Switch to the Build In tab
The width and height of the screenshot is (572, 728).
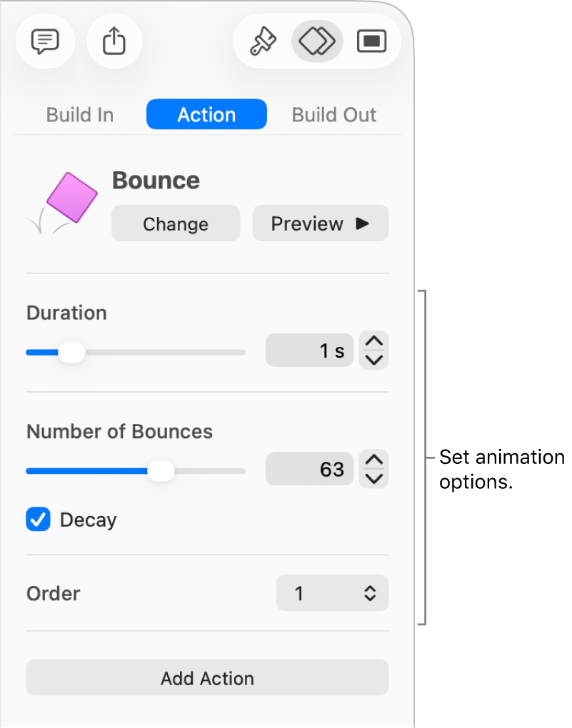[x=79, y=114]
